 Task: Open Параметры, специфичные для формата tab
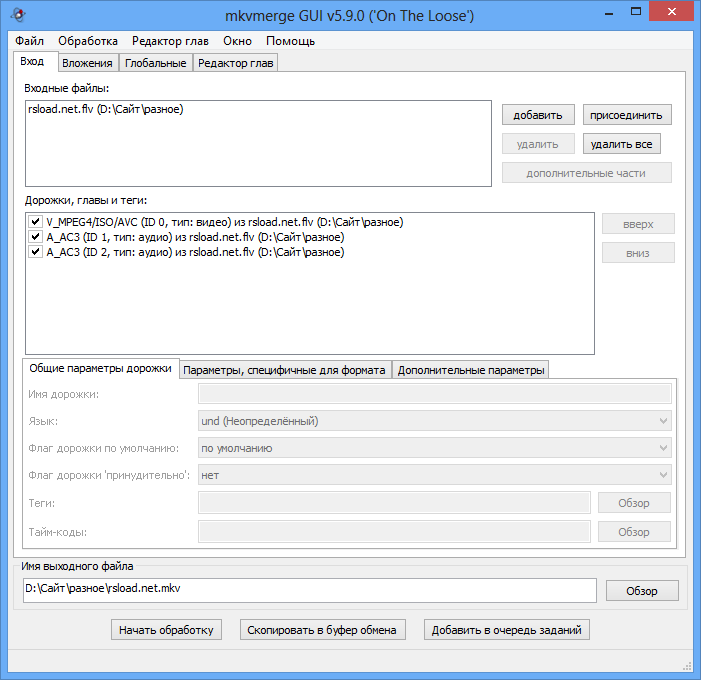285,370
